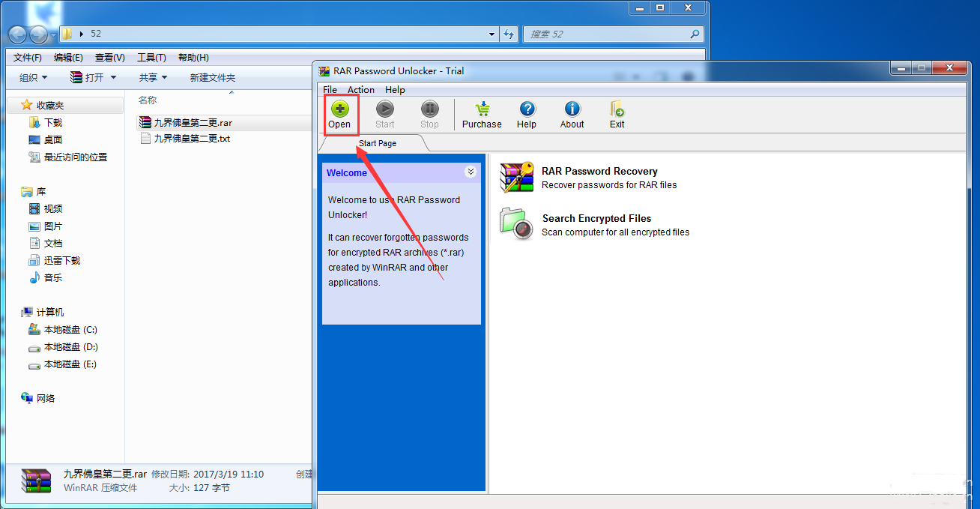Click the Search Encrypted Files link
Image resolution: width=980 pixels, height=509 pixels.
coord(596,219)
